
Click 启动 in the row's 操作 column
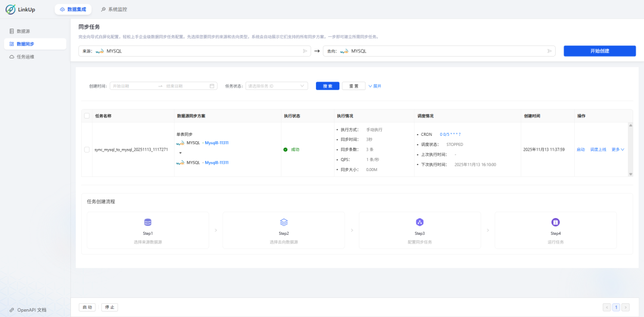coord(581,150)
